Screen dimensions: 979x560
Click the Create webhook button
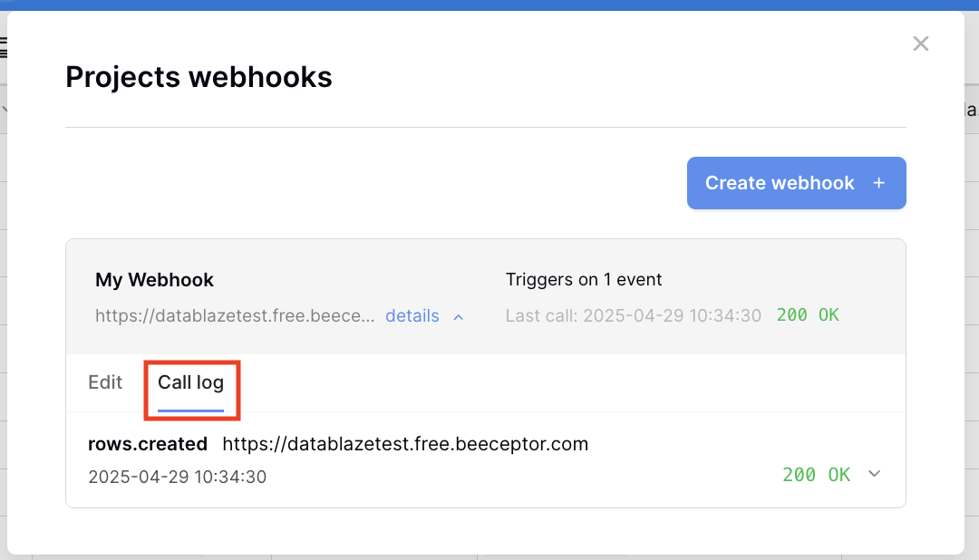[796, 183]
